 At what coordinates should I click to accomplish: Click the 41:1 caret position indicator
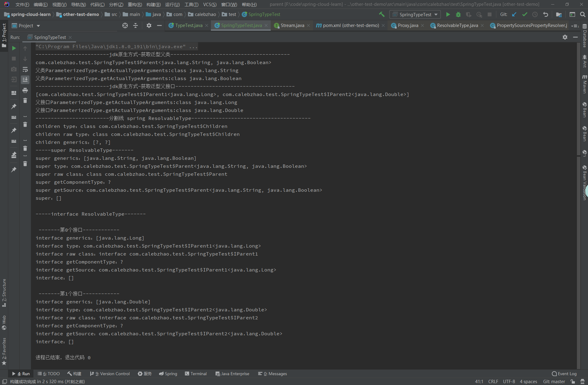coord(479,382)
